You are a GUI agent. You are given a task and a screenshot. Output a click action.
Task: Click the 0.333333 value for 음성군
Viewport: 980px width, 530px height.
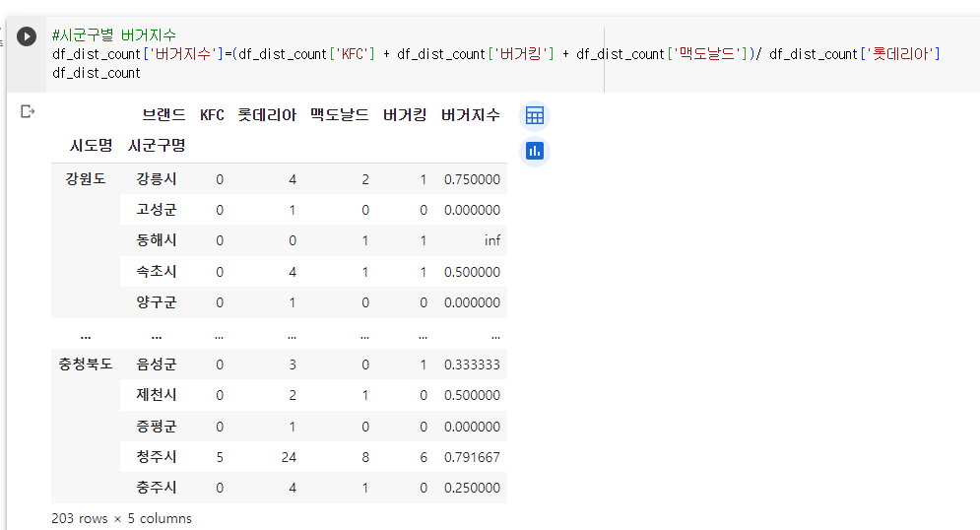pos(473,364)
